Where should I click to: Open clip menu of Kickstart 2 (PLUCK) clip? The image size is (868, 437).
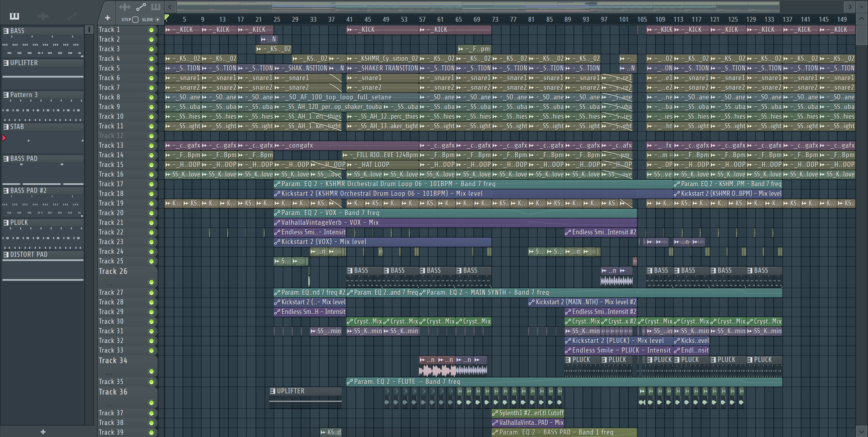568,341
